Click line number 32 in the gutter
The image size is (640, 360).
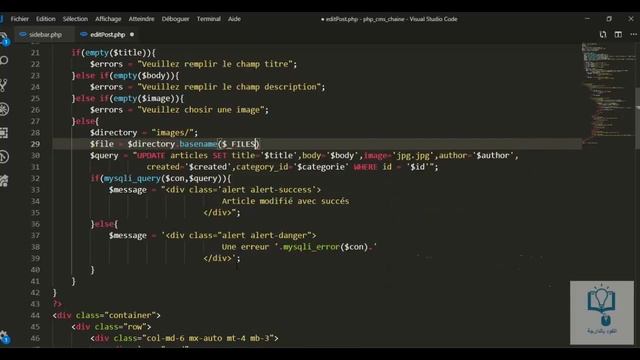click(x=35, y=178)
